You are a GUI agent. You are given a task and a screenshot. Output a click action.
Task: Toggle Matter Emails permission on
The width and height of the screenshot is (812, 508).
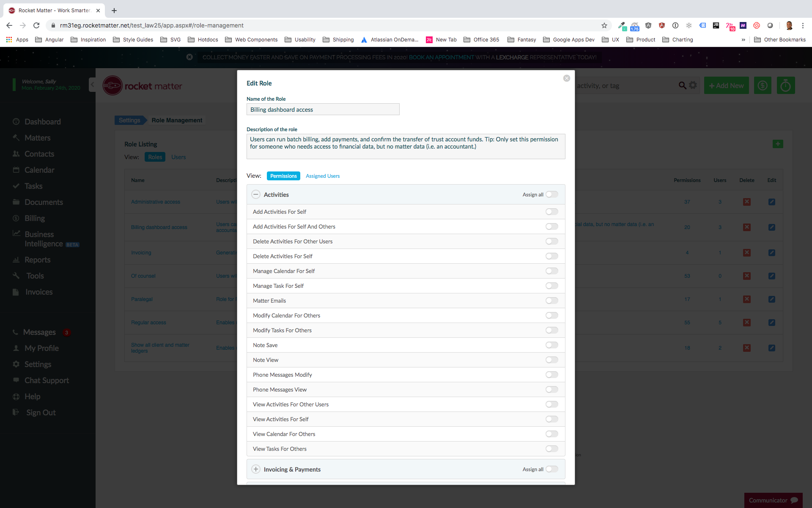pos(551,301)
